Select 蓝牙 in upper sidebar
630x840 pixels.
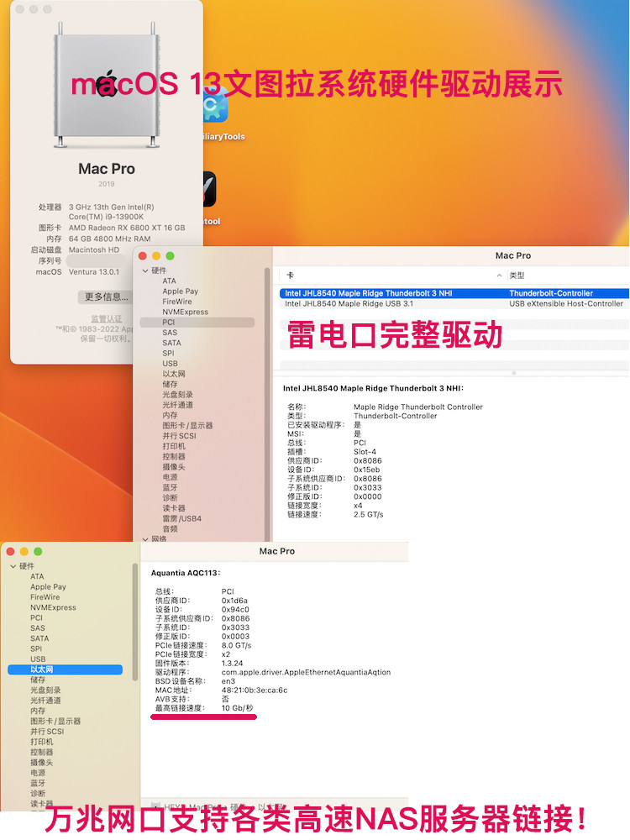tap(170, 487)
